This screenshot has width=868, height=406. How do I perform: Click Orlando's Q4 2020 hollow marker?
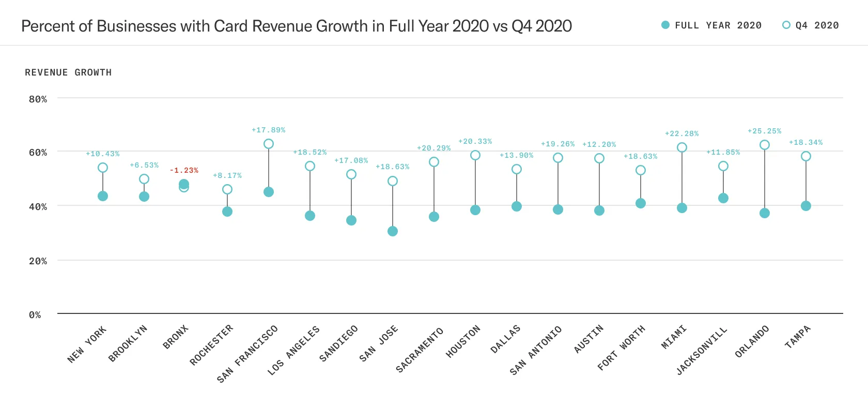coord(765,145)
